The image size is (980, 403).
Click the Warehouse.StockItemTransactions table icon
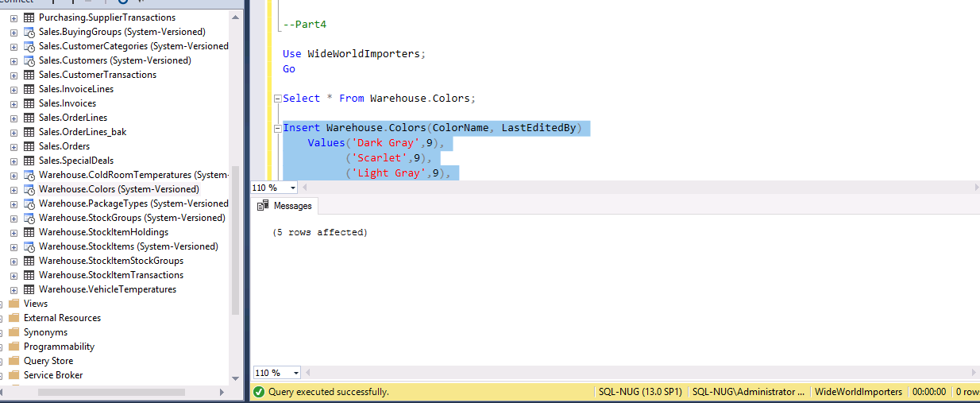(x=29, y=275)
